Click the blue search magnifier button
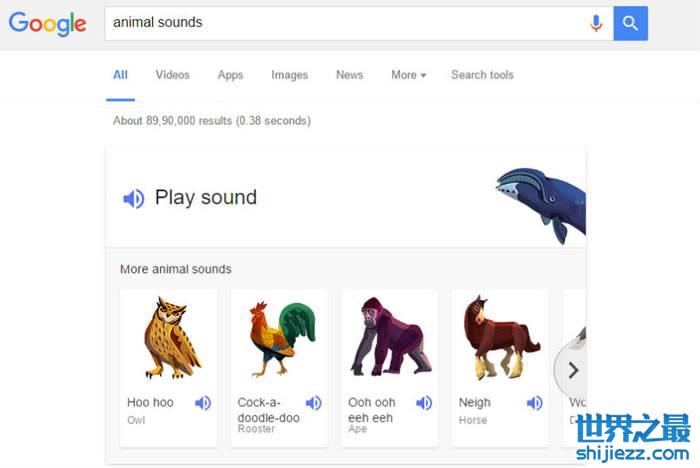The width and height of the screenshot is (700, 468). click(630, 23)
